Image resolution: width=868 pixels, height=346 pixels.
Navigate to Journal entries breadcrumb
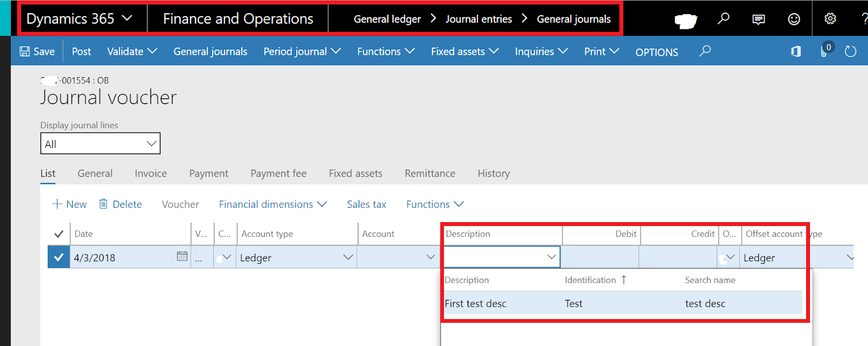click(x=479, y=19)
